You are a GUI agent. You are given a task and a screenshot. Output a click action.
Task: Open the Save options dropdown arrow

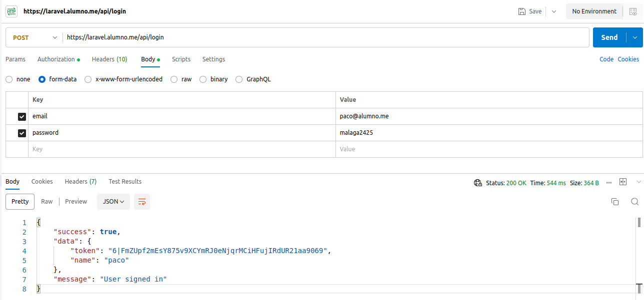point(553,11)
